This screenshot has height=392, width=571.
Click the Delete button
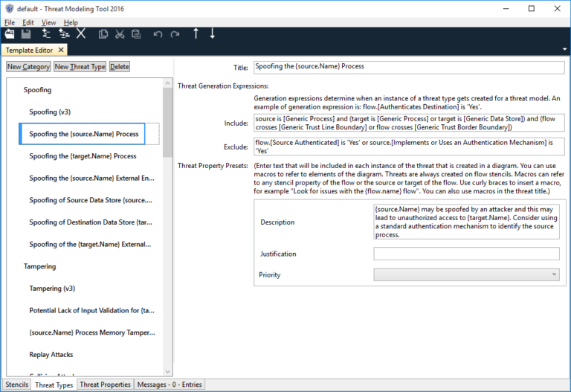click(120, 67)
